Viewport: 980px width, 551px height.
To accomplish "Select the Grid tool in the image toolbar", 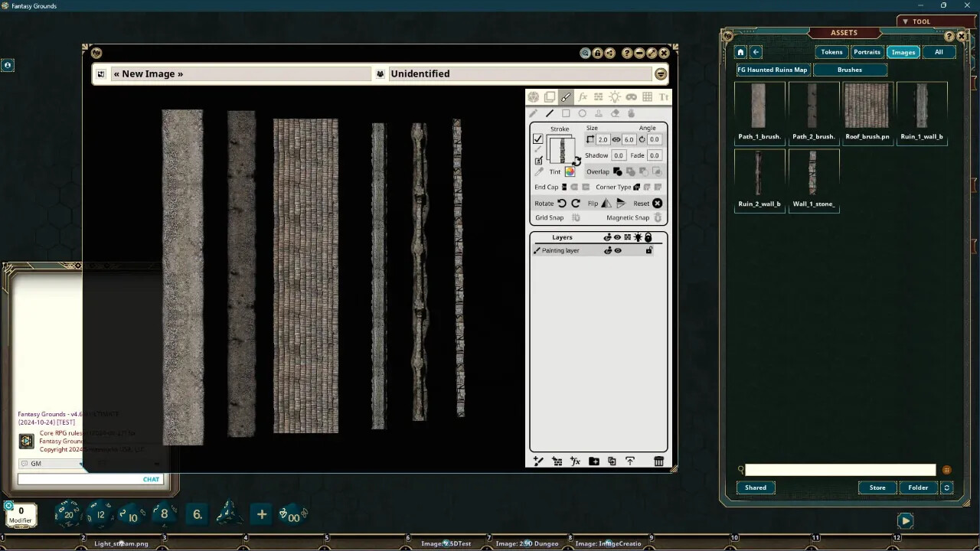I will click(x=647, y=97).
